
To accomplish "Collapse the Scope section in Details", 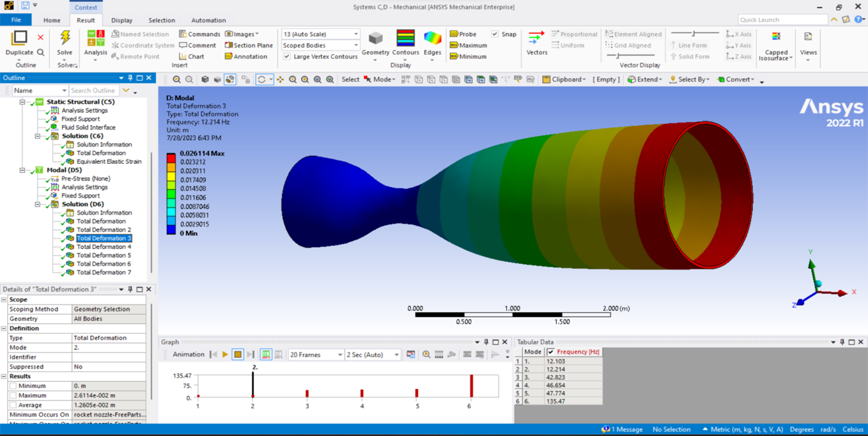I will [4, 300].
